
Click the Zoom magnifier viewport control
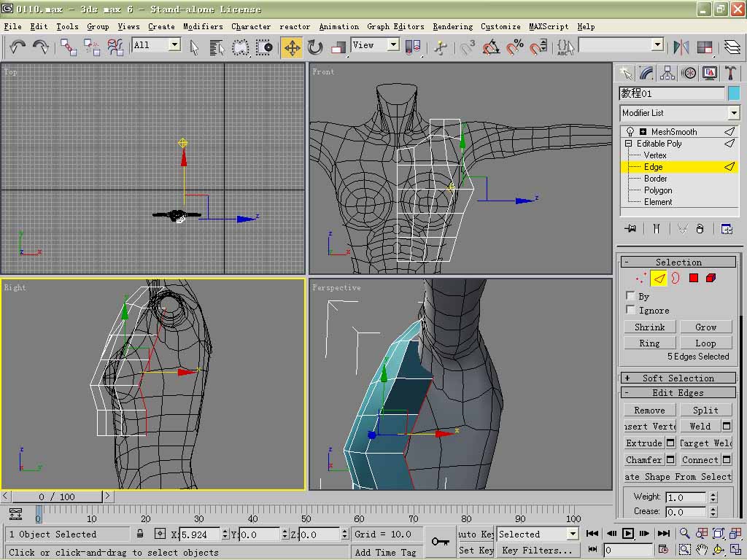coord(684,533)
